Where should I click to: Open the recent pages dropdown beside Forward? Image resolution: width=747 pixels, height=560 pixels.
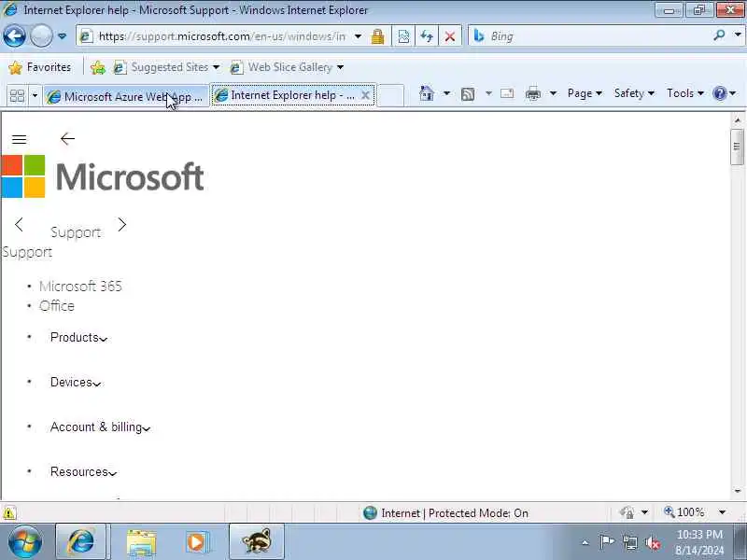click(62, 36)
